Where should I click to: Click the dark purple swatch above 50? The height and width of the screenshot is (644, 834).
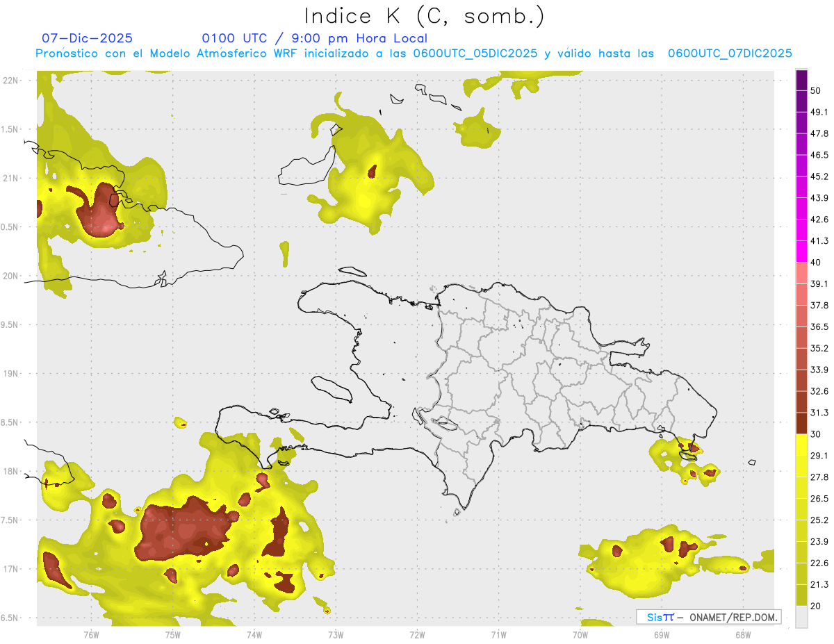(x=801, y=80)
